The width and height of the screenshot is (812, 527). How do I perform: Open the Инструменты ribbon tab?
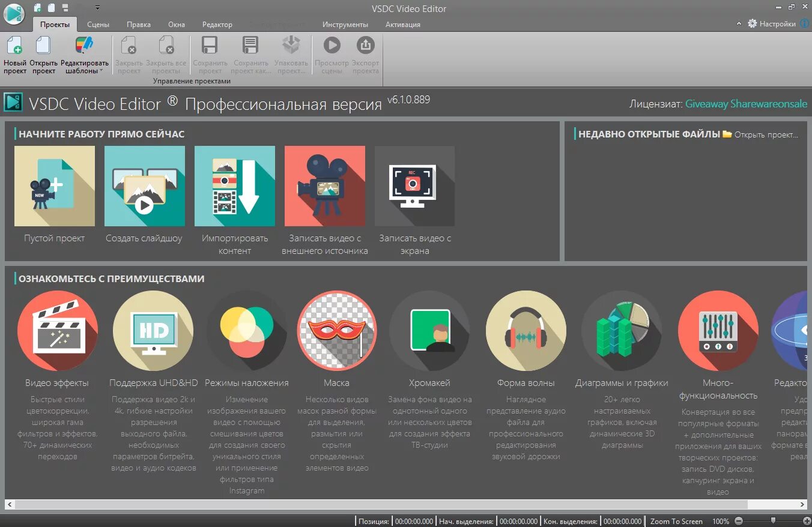click(x=345, y=25)
